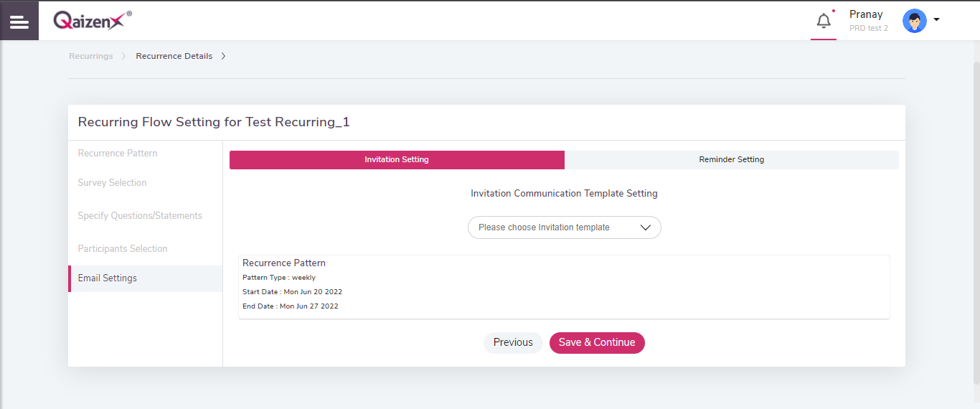Open the hamburger navigation menu
This screenshot has width=980, height=409.
(x=19, y=22)
